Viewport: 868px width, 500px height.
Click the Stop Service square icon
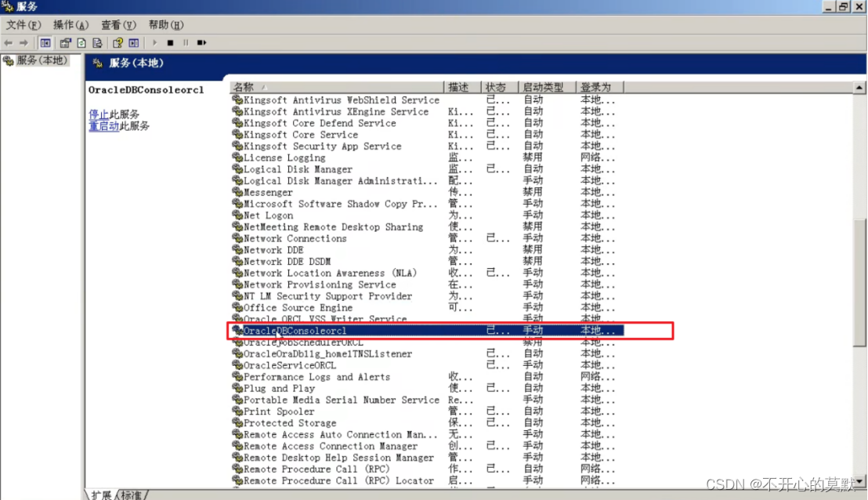[171, 42]
